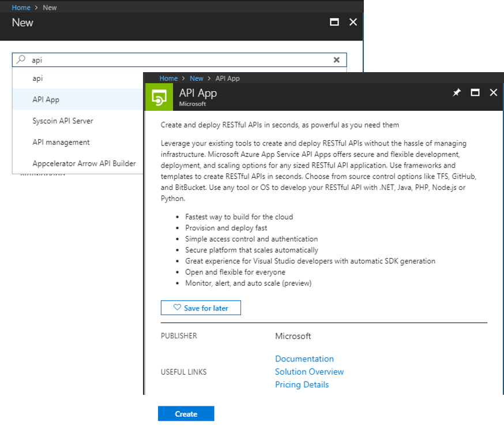Screen dimensions: 504x441
Task: Click 'API App' breadcrumb text
Action: [x=228, y=78]
